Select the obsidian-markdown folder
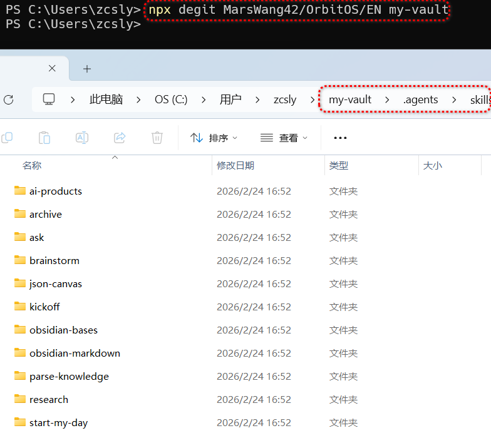 click(75, 353)
